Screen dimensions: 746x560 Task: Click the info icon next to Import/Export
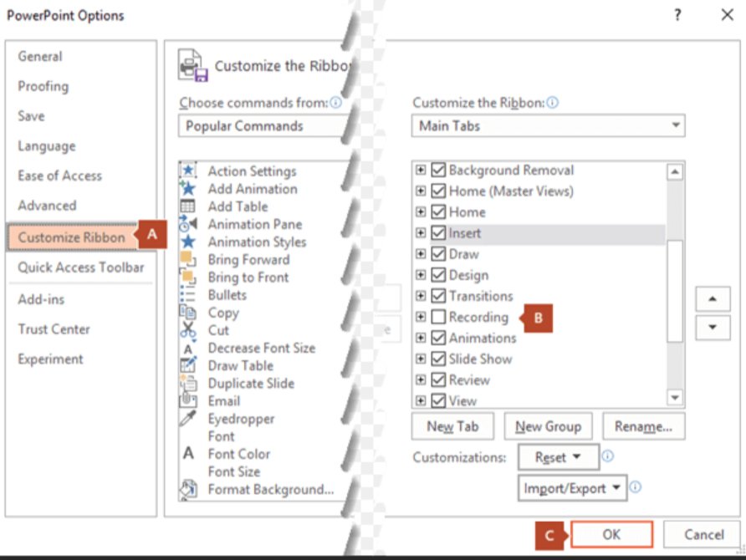[636, 487]
